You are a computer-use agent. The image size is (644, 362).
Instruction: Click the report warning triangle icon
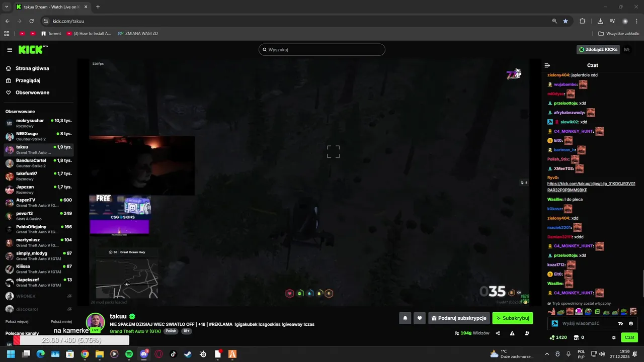[x=512, y=333]
